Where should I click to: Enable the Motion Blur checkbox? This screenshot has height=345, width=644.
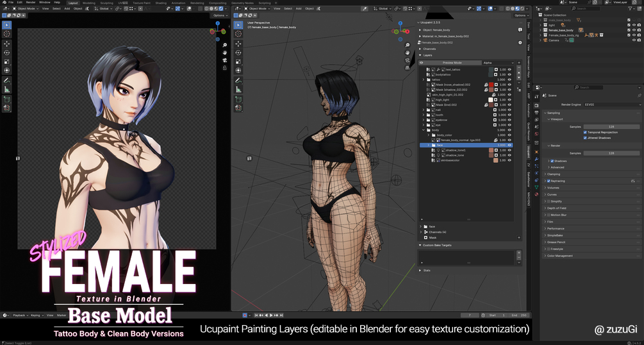(549, 215)
